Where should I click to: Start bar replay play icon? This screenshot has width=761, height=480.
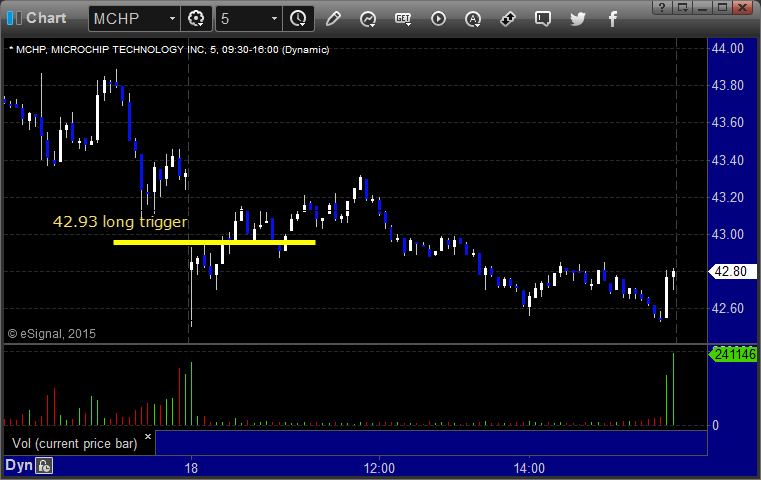(x=438, y=19)
